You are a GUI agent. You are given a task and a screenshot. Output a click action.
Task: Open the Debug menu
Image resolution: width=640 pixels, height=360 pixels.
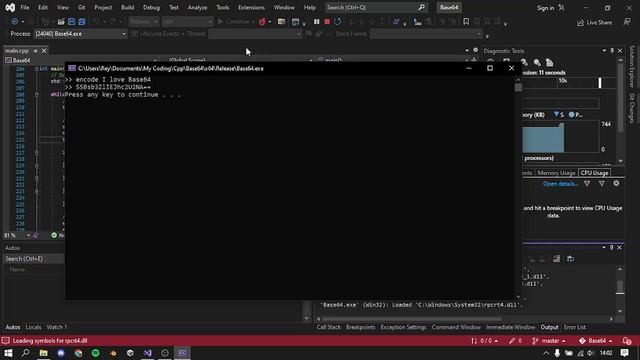point(151,7)
